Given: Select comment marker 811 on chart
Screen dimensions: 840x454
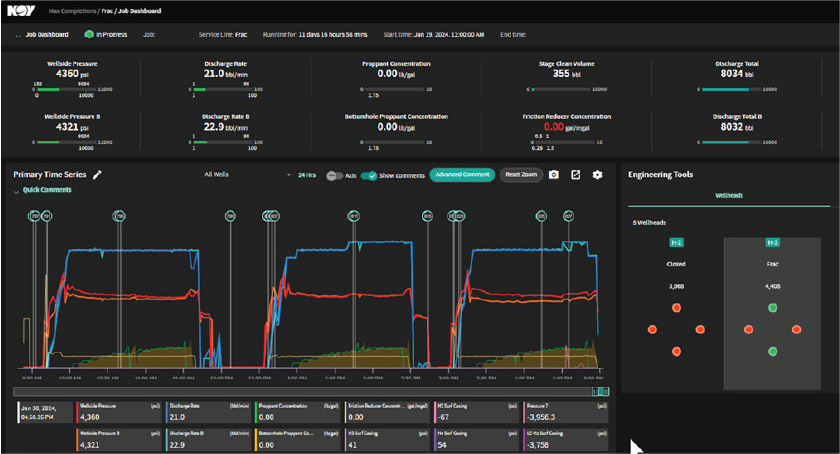Looking at the screenshot, I should click(354, 216).
